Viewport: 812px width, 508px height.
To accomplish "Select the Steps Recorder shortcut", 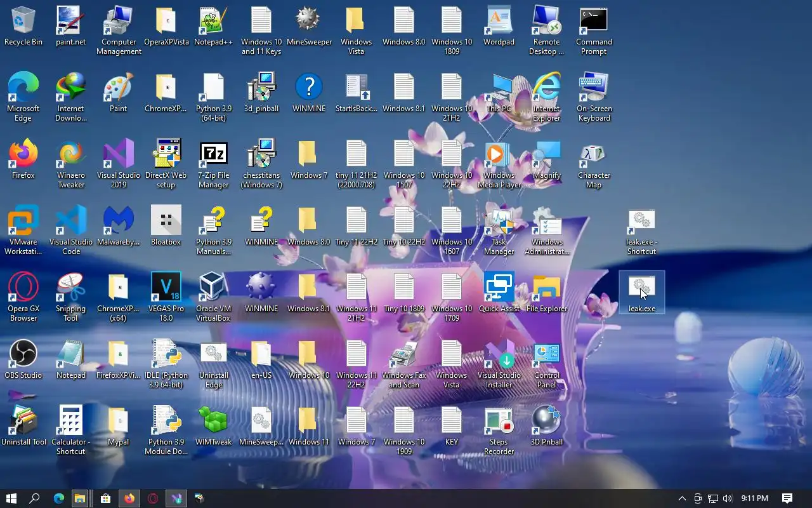I will 499,431.
